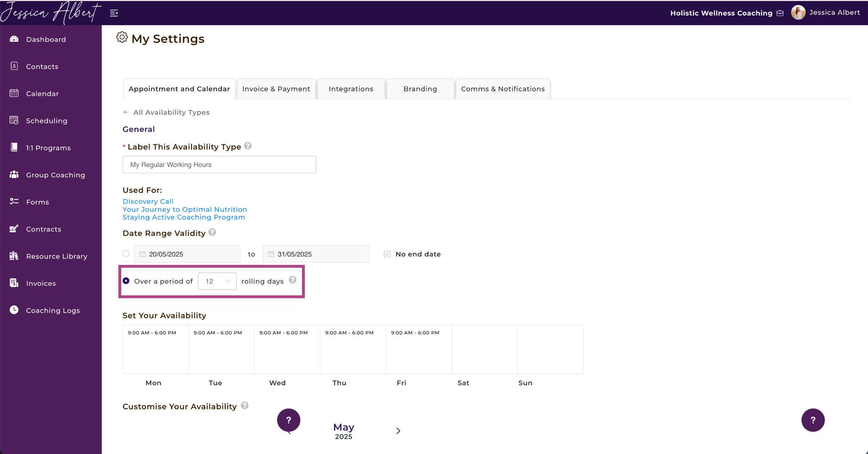Click the availability label input field

tap(219, 165)
